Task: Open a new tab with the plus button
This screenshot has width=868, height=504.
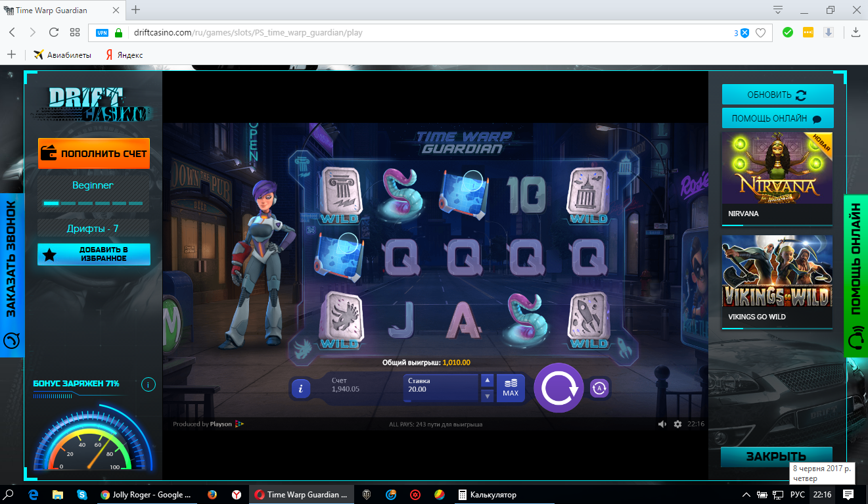Action: click(136, 10)
